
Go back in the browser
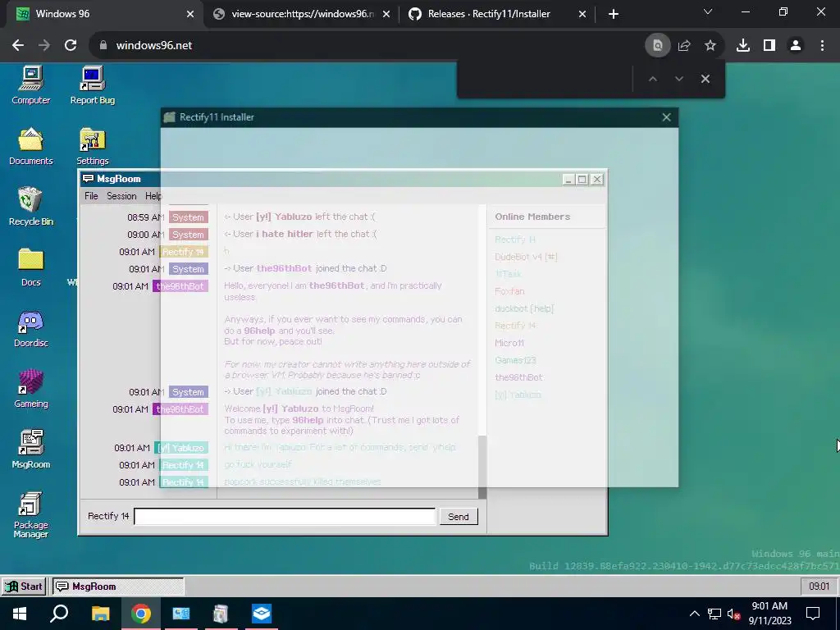tap(18, 46)
